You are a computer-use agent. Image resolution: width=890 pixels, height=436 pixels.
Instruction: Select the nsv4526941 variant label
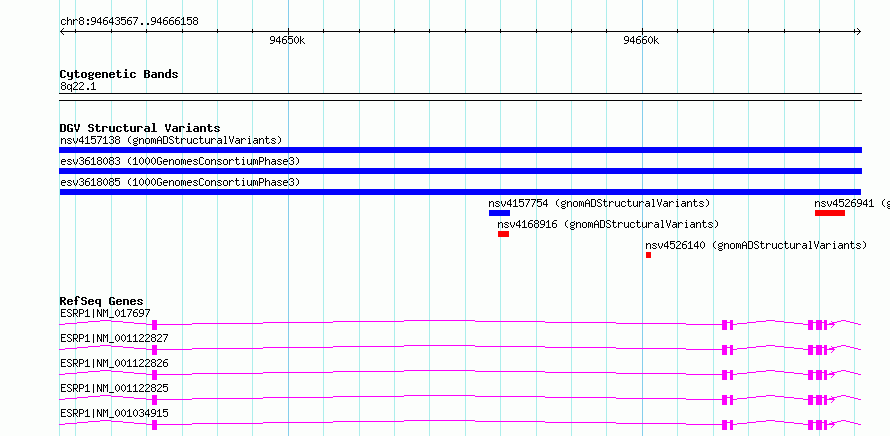click(852, 203)
